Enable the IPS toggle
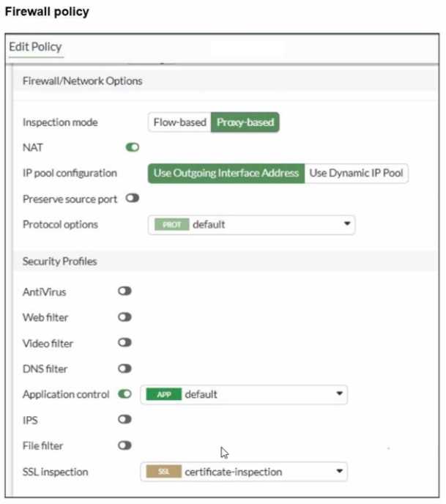The width and height of the screenshot is (446, 504). point(124,420)
